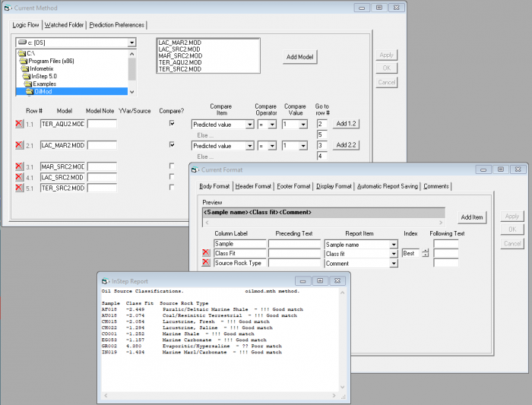532x405 pixels.
Task: Click Cancel in the Current Format window
Action: click(x=512, y=244)
